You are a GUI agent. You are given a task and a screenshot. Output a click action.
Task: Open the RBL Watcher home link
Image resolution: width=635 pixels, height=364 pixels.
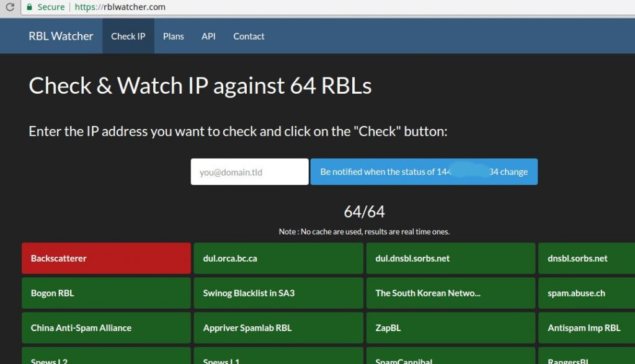tap(61, 36)
